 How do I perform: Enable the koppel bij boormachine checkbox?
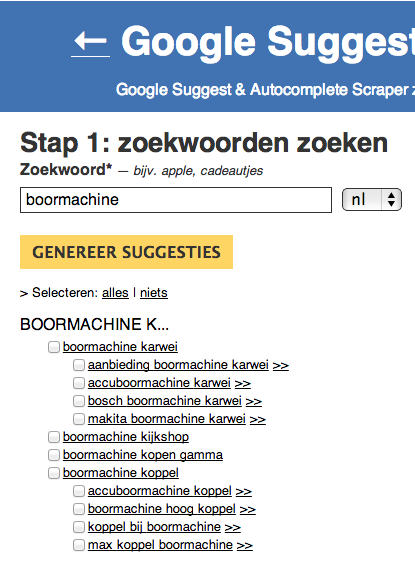coord(79,527)
